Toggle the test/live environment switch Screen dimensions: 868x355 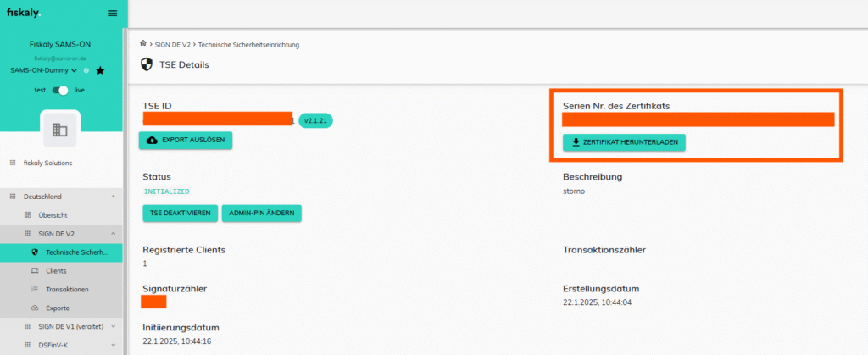(60, 90)
